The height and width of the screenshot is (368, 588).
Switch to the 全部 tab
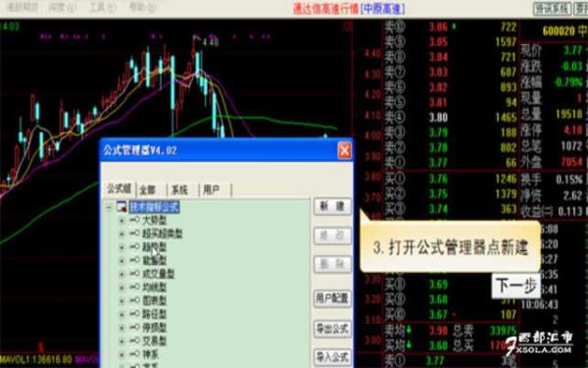pyautogui.click(x=147, y=190)
